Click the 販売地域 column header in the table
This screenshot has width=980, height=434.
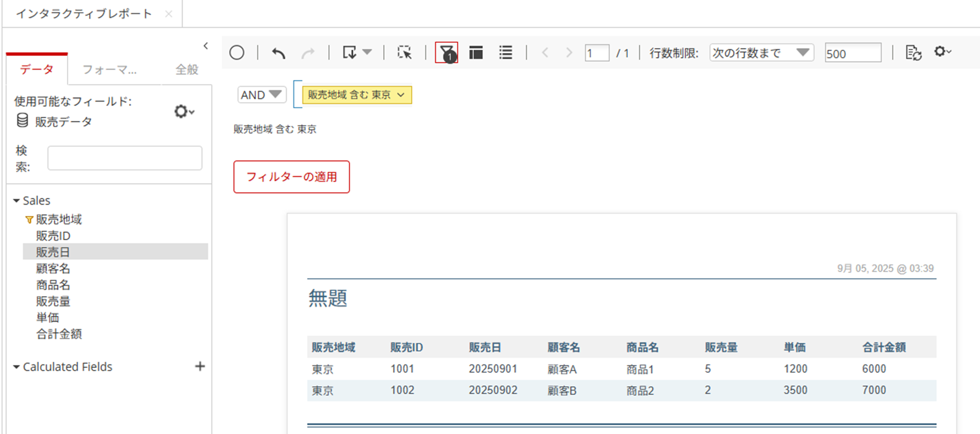coord(333,347)
